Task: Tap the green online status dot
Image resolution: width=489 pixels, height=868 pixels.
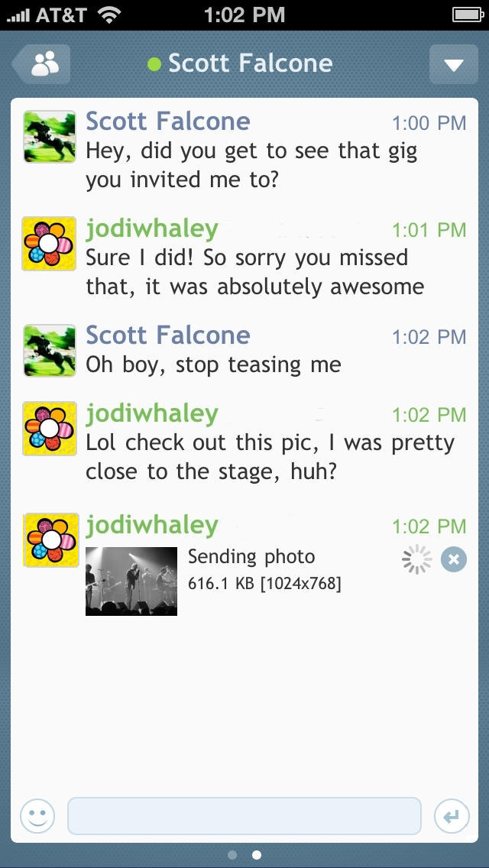Action: [x=154, y=64]
